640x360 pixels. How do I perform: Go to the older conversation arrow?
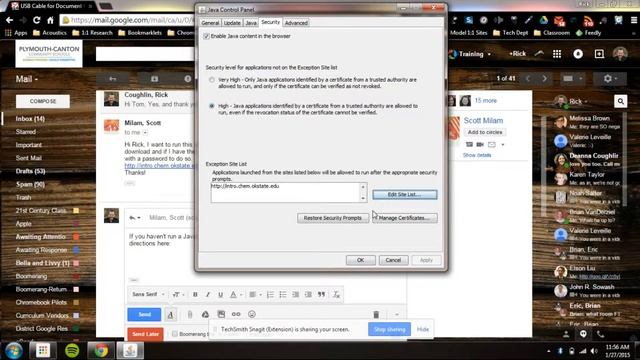544,78
